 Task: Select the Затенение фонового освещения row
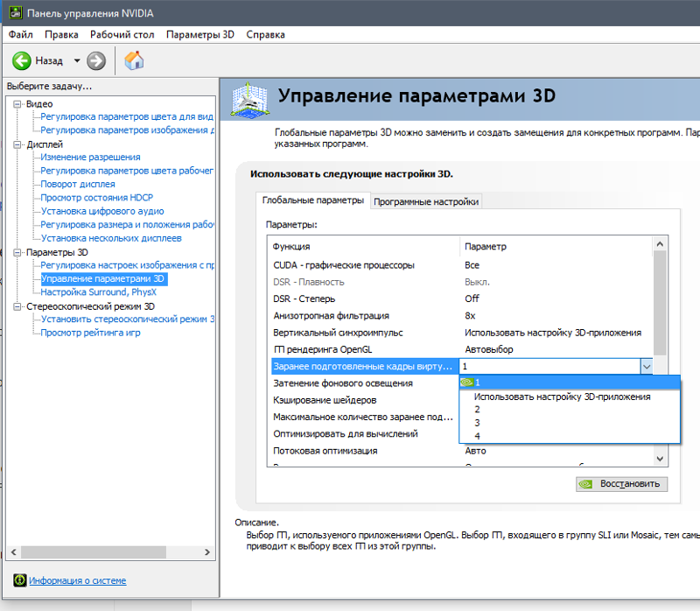pos(363,383)
